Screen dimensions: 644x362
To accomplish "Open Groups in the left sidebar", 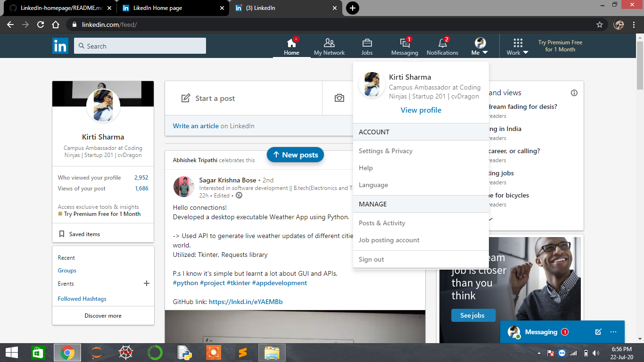I will pos(67,271).
